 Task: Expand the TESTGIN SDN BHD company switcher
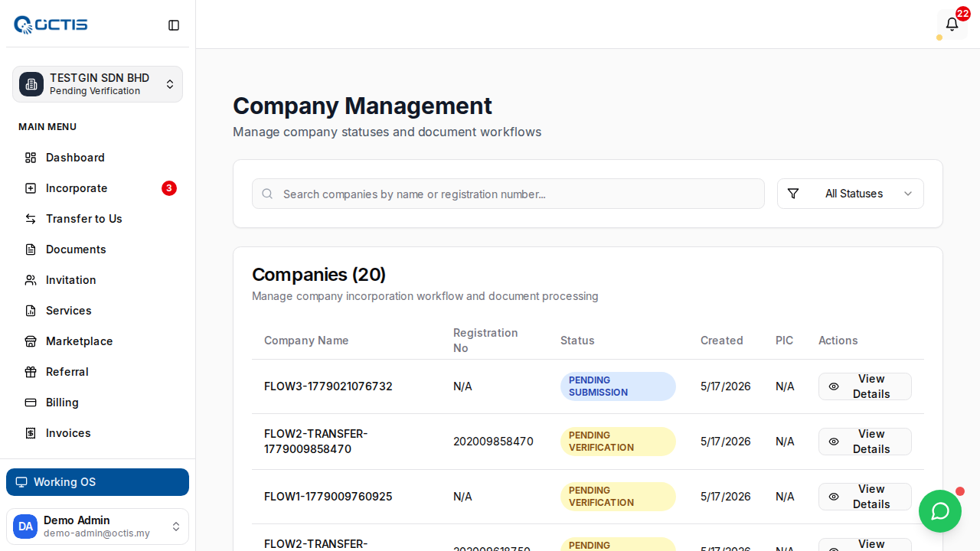tap(97, 84)
